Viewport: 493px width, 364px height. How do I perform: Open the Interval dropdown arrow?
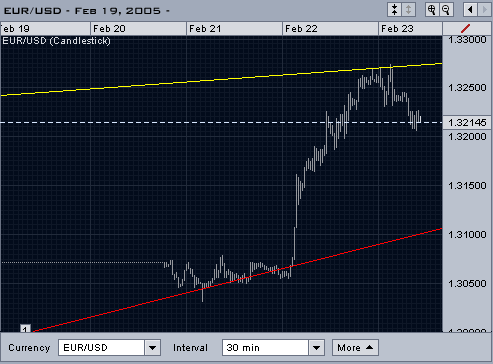point(316,348)
